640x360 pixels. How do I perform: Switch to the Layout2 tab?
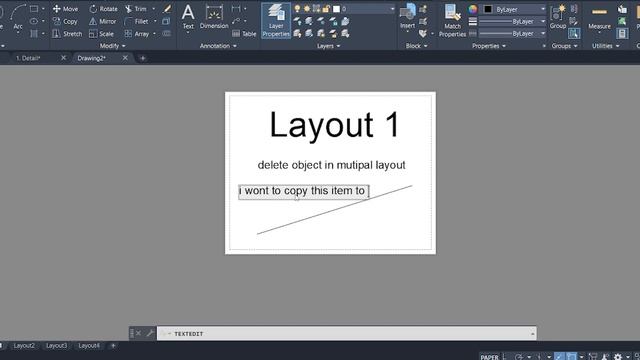click(24, 346)
